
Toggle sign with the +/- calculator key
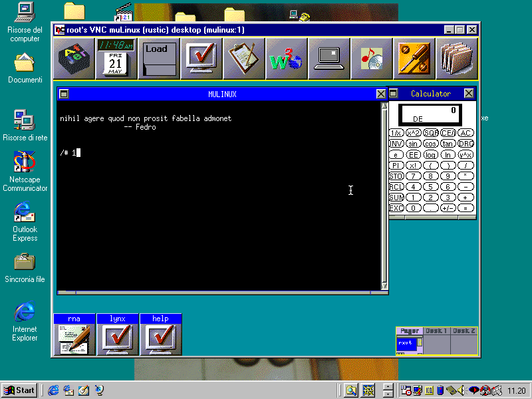[448, 208]
